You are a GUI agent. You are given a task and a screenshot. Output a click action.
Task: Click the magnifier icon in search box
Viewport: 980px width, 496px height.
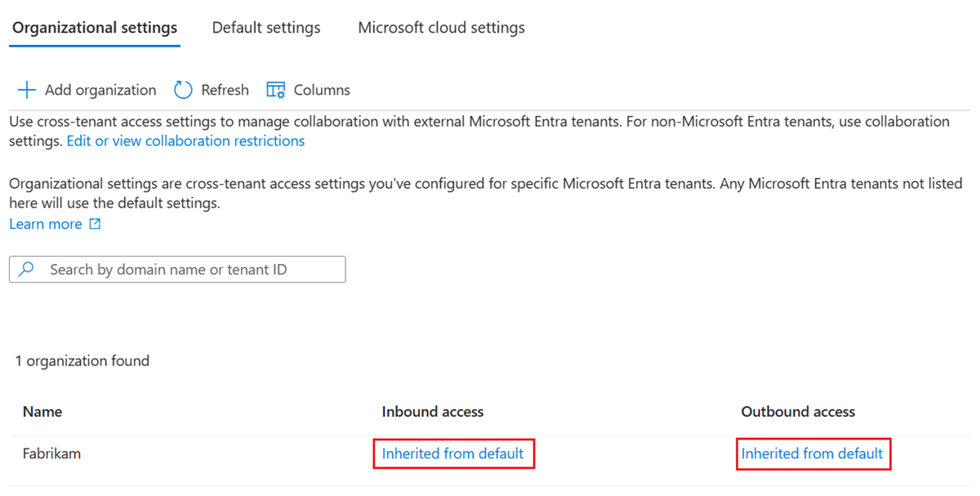coord(27,270)
